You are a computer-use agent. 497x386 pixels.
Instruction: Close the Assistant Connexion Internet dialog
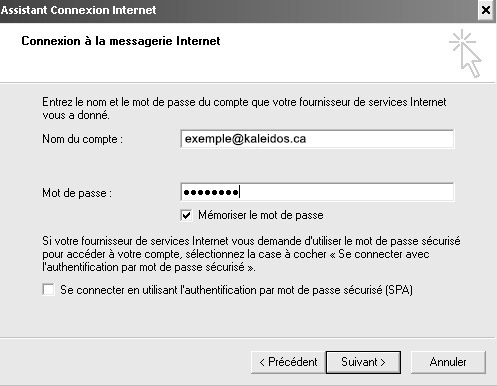(486, 10)
